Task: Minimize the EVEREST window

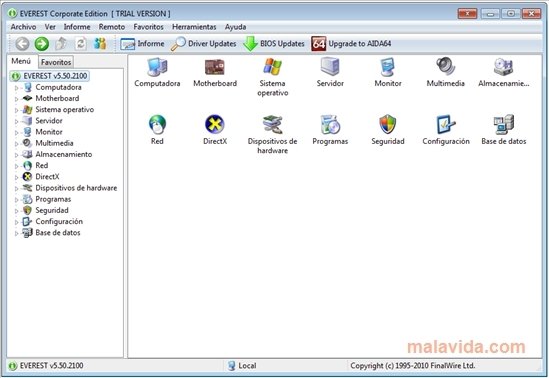Action: [490, 14]
